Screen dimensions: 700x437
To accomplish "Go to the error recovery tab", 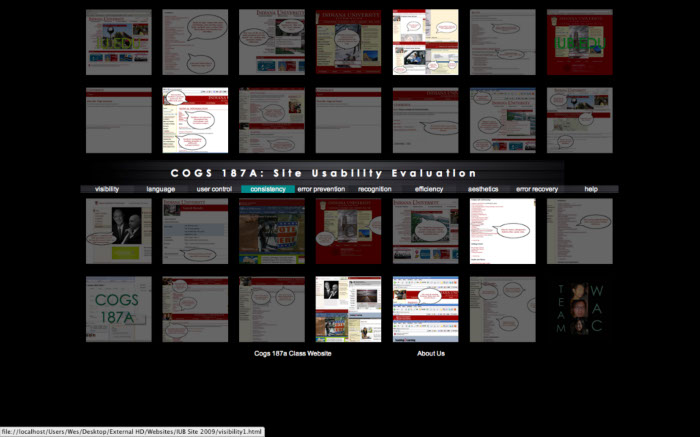I will [537, 189].
